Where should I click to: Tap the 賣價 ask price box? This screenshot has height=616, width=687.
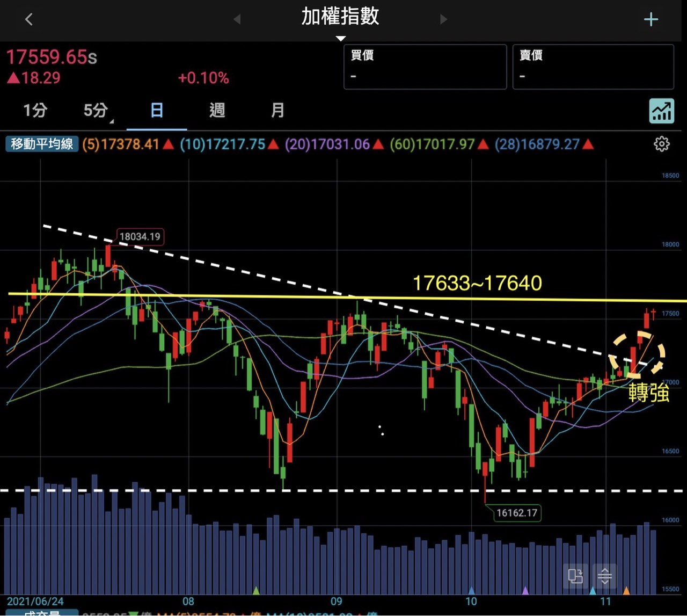(x=593, y=67)
